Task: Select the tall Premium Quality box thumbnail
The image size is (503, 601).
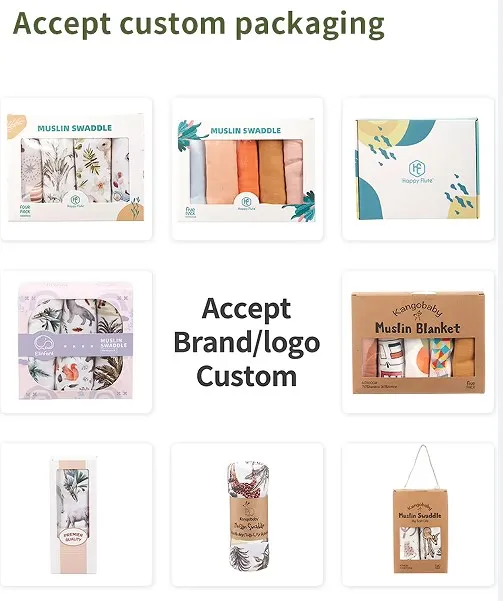Action: [76, 514]
